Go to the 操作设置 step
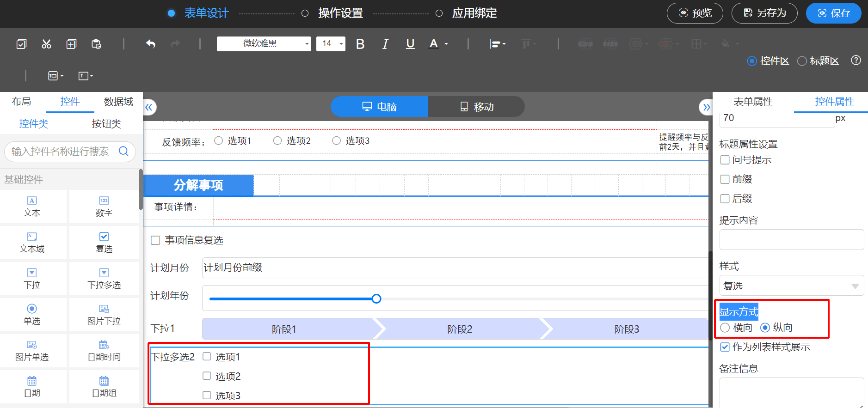This screenshot has height=408, width=868. pos(340,13)
